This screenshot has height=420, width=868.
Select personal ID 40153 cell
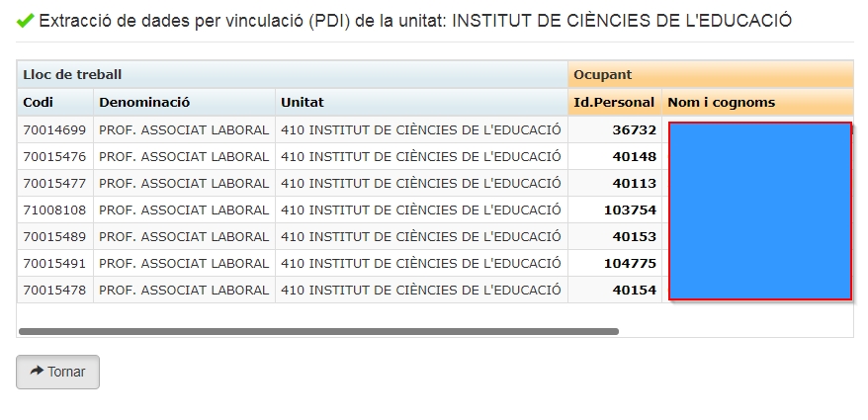(634, 236)
